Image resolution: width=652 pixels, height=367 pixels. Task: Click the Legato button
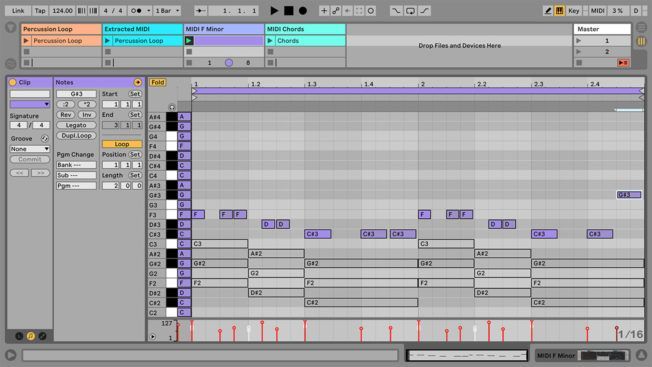[x=76, y=125]
